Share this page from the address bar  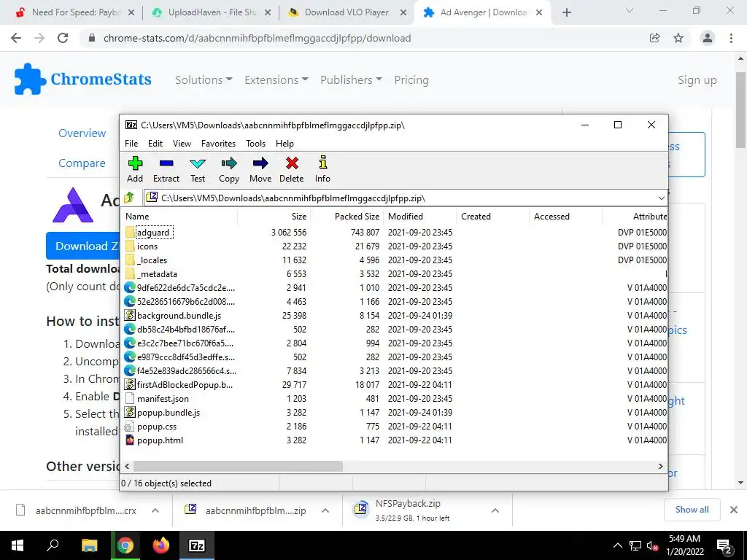pos(655,38)
